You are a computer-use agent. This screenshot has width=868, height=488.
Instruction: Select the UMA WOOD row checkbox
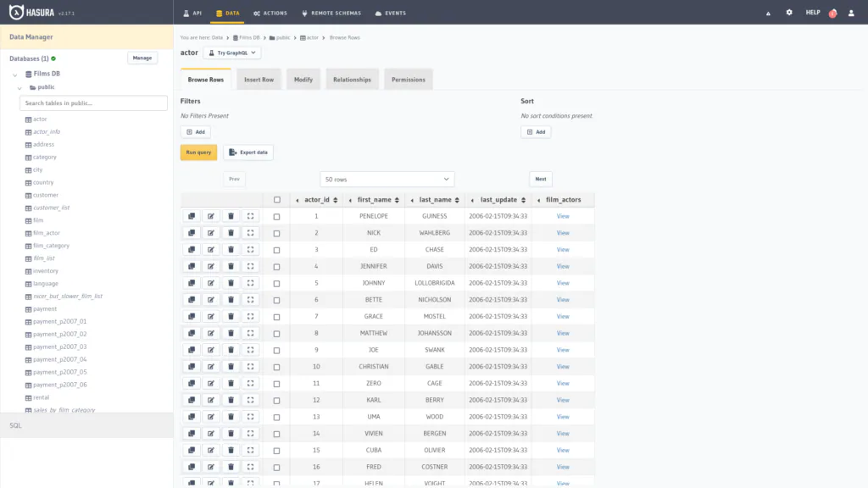(x=277, y=417)
